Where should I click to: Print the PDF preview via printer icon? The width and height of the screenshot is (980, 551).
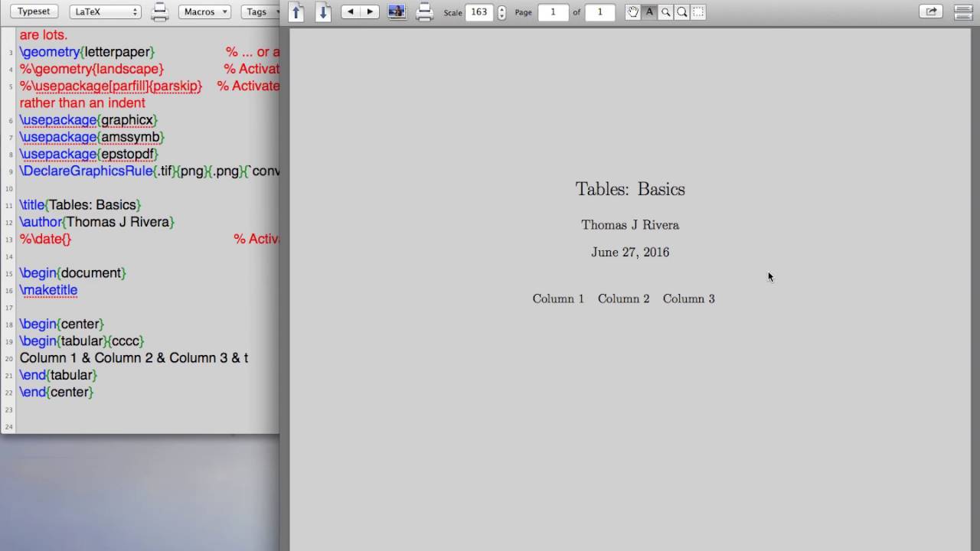coord(424,11)
